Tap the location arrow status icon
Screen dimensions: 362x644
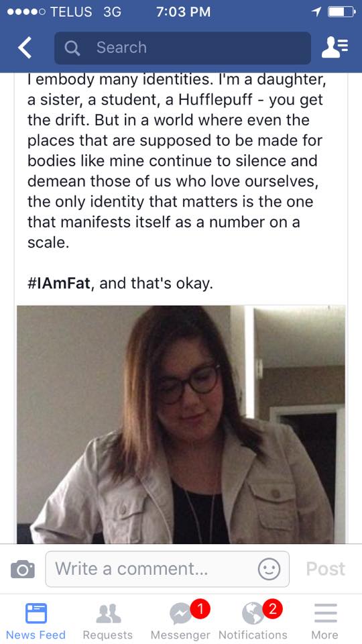[316, 12]
